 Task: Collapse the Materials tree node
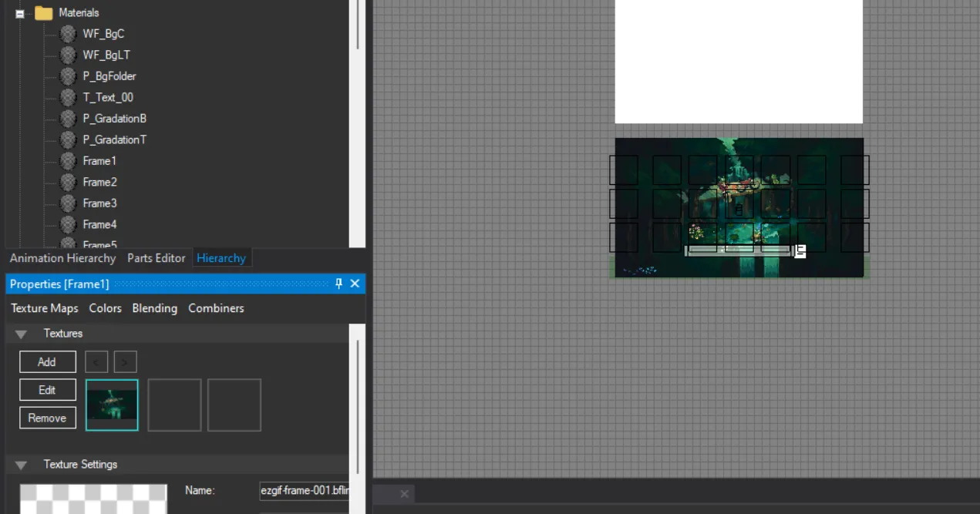[x=20, y=14]
